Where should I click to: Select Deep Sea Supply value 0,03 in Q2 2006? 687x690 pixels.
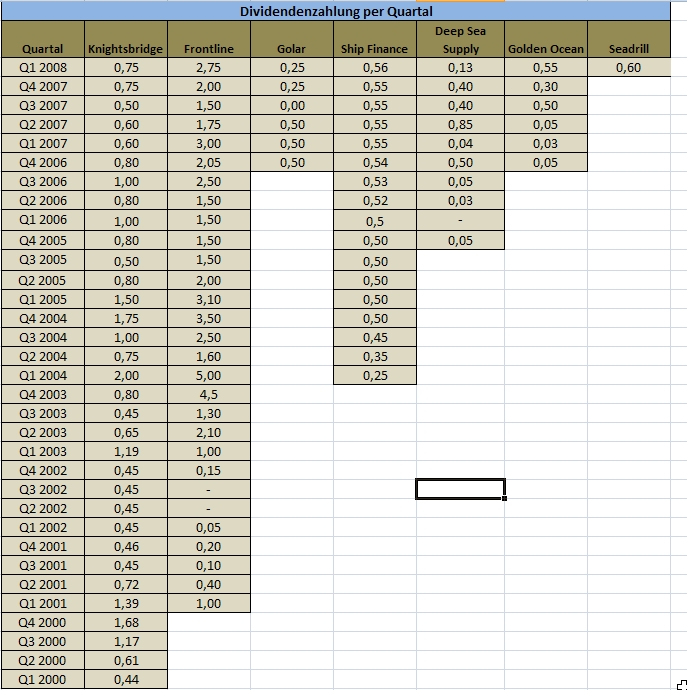pyautogui.click(x=461, y=200)
